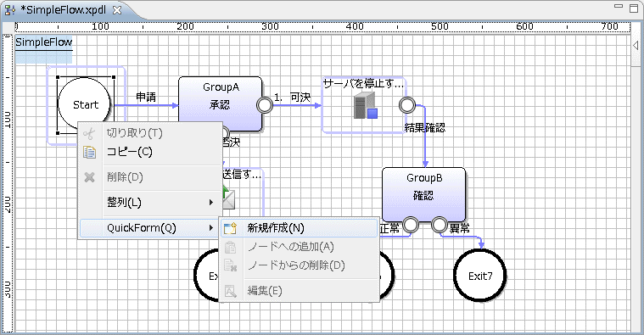This screenshot has width=644, height=335.
Task: Click the horizontal ruler at 400
Action: (355, 26)
